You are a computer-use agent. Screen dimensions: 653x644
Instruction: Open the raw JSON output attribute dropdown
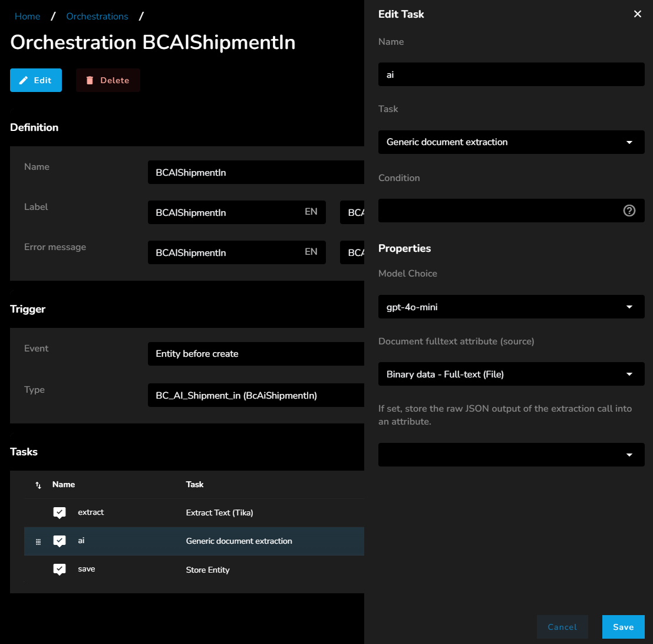coord(510,455)
